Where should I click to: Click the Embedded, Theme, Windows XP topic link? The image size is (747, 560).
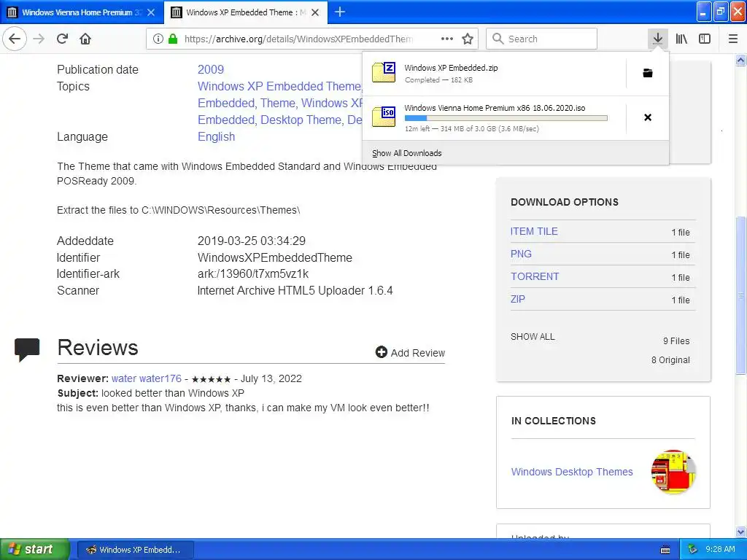coord(280,104)
